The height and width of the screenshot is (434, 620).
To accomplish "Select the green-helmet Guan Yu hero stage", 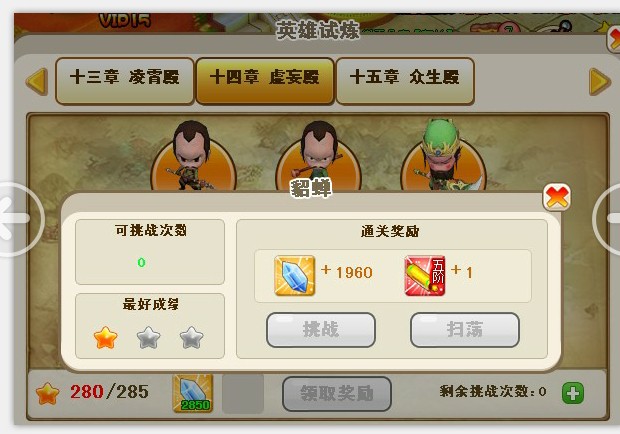I will 443,156.
